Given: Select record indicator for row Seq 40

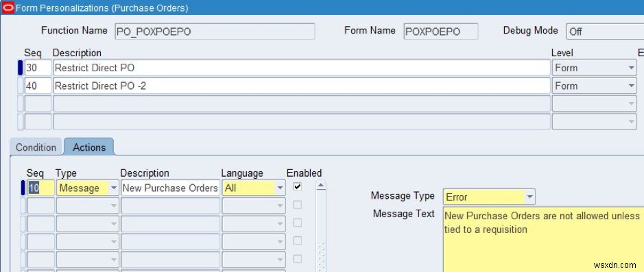Looking at the screenshot, I should tap(20, 86).
